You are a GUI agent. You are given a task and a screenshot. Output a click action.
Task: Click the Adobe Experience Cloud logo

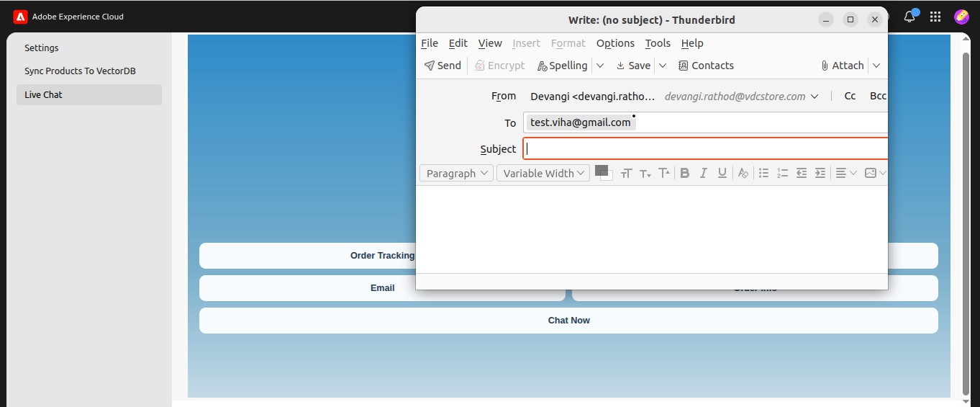click(x=20, y=17)
